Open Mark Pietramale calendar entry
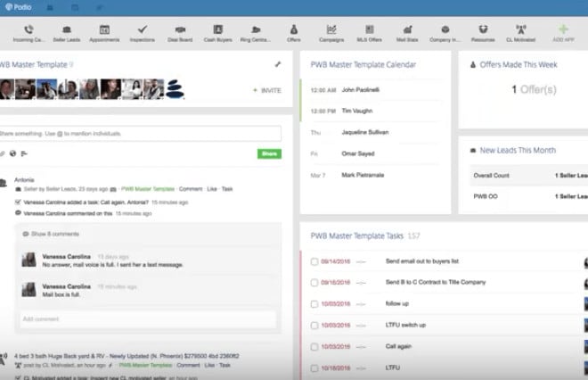Screen dimensions: 588x380 (363, 175)
